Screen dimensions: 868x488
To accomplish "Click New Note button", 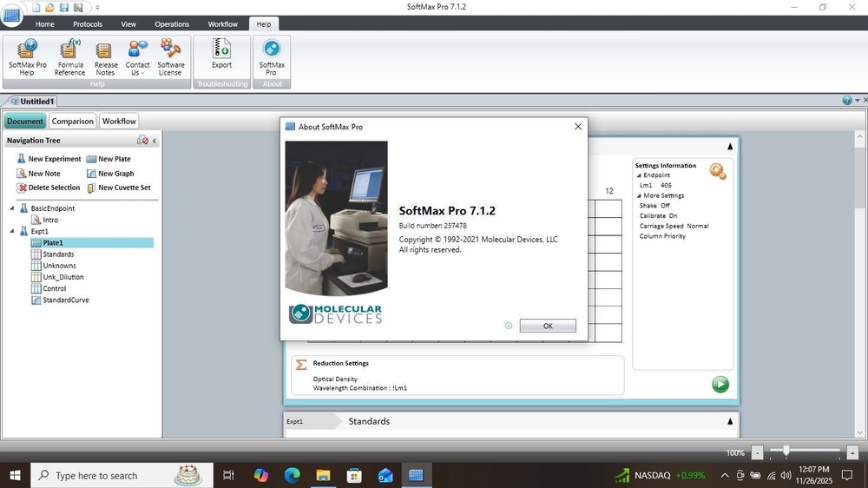I will point(39,174).
